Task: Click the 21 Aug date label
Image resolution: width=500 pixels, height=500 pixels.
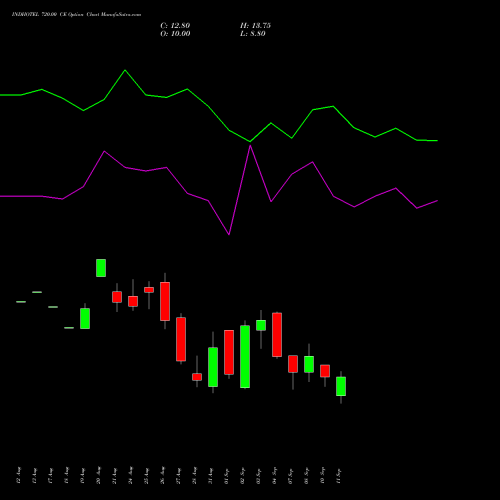Action: [x=115, y=475]
